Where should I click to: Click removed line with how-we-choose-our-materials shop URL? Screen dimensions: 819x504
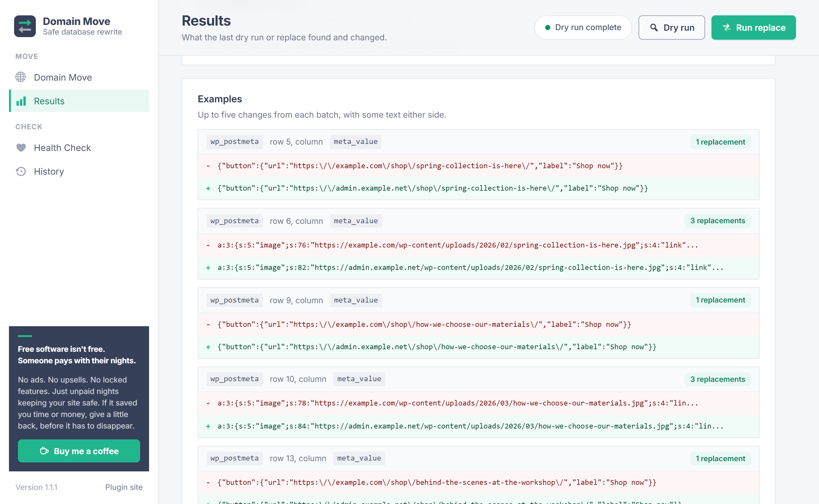click(x=478, y=324)
